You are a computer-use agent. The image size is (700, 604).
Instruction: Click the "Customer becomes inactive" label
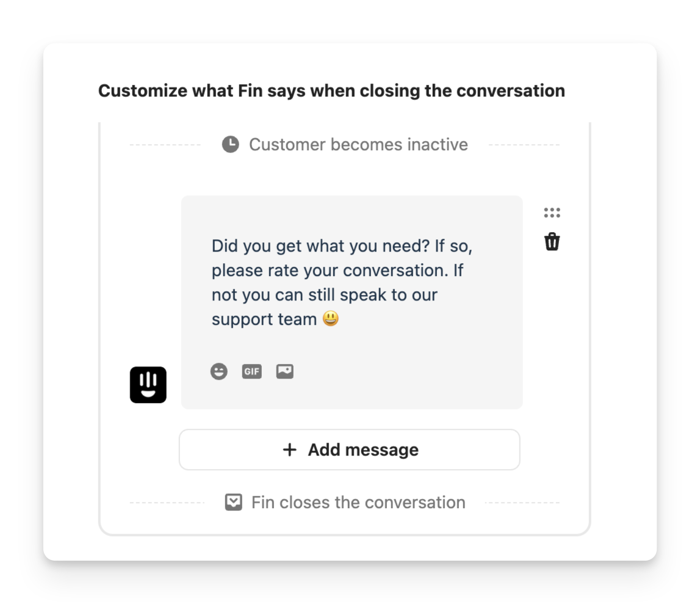[358, 145]
